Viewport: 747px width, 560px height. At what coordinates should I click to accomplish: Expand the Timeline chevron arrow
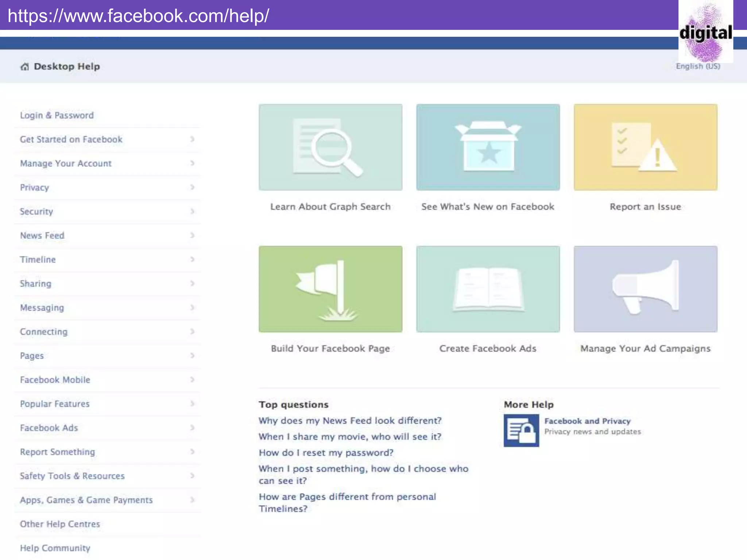pyautogui.click(x=192, y=260)
